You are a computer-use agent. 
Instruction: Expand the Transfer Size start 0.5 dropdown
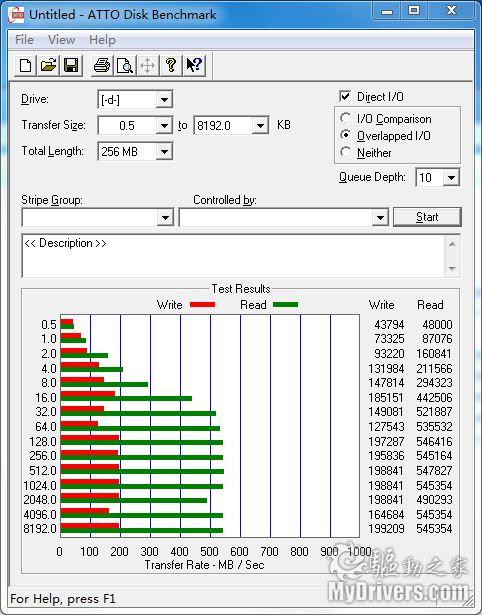coord(164,126)
